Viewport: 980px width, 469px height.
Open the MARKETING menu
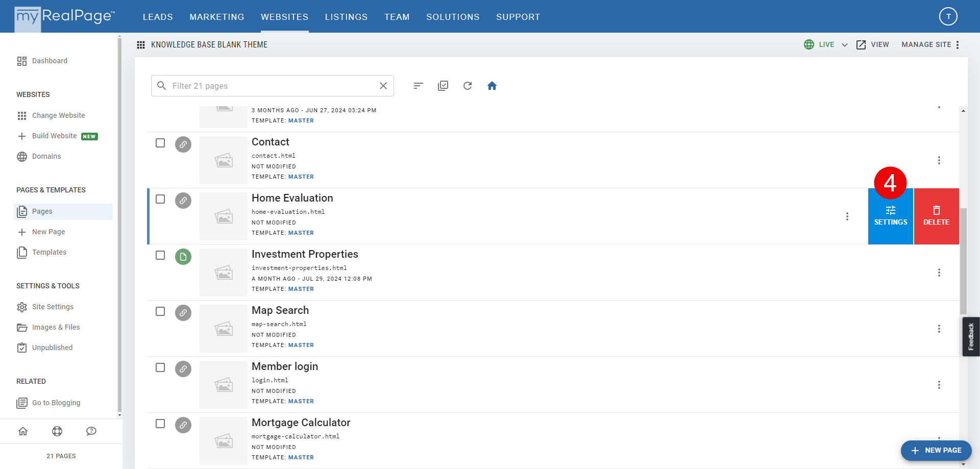(217, 17)
